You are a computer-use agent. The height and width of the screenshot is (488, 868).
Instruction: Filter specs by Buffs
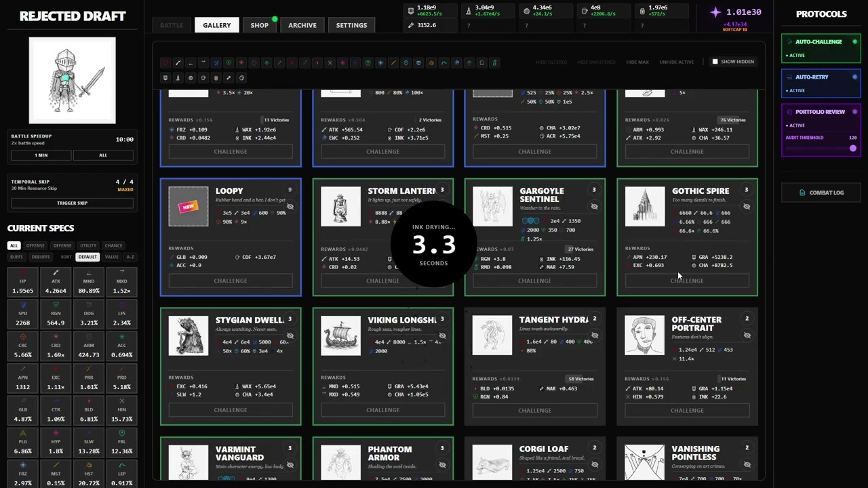click(16, 257)
